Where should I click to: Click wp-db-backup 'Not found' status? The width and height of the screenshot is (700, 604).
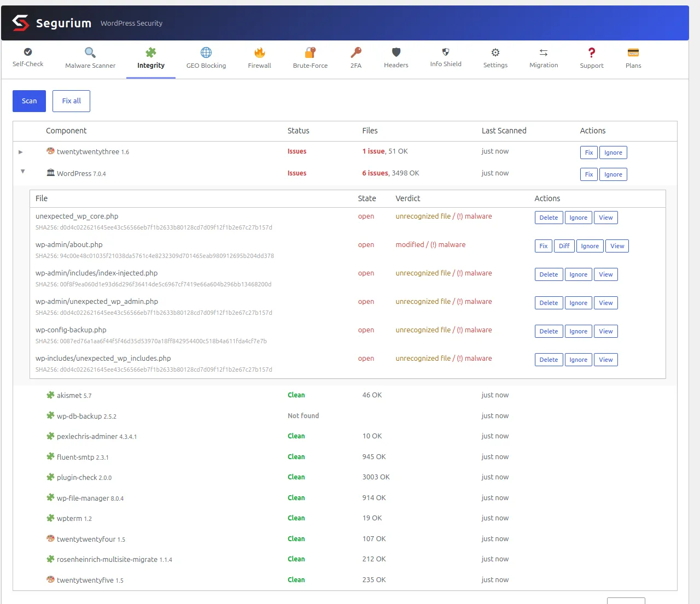click(304, 416)
